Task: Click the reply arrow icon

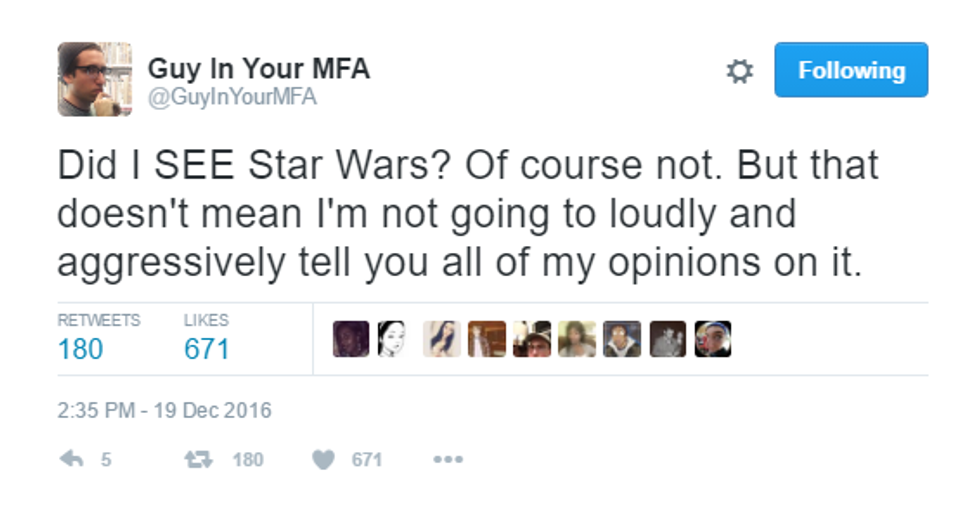Action: tap(71, 459)
